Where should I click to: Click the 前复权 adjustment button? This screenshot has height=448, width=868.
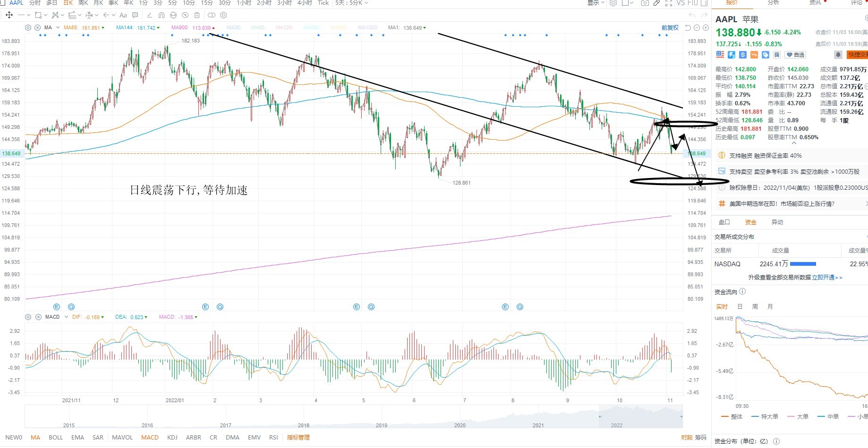[x=670, y=28]
